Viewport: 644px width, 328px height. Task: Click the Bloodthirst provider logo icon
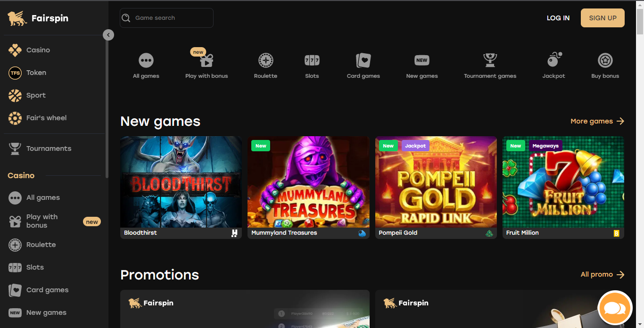(234, 233)
